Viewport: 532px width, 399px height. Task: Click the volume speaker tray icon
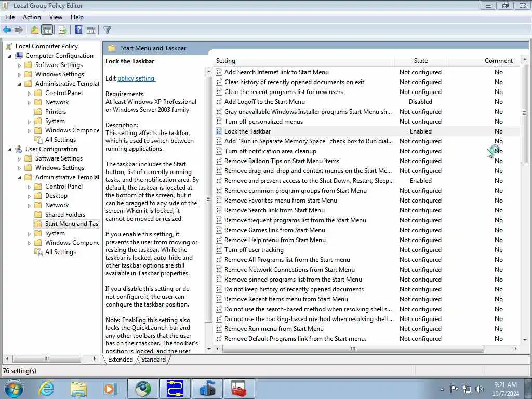pos(480,389)
